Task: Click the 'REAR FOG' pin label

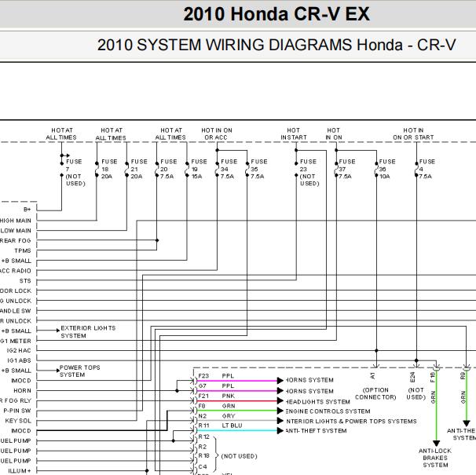Action: 16,241
